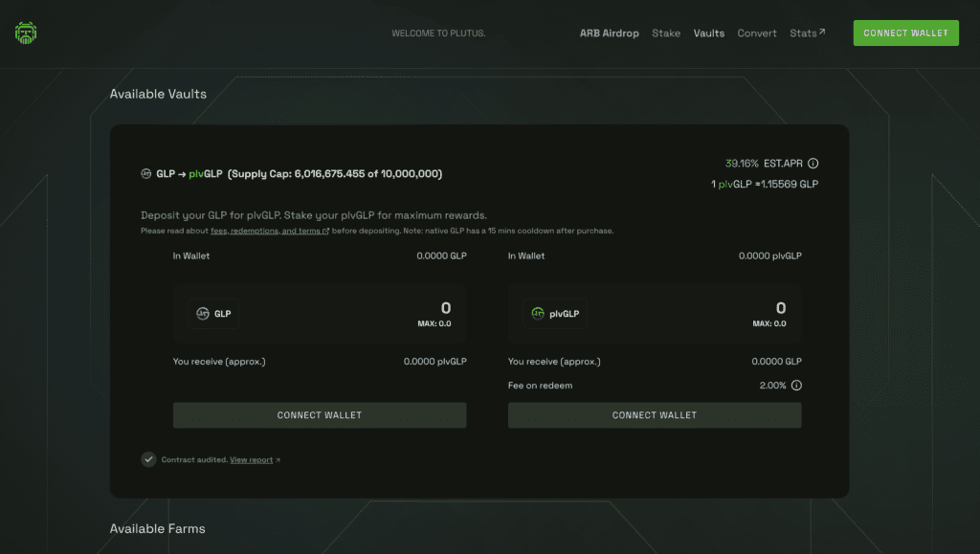Viewport: 980px width, 554px height.
Task: Click the EST.APR info icon
Action: tap(813, 163)
